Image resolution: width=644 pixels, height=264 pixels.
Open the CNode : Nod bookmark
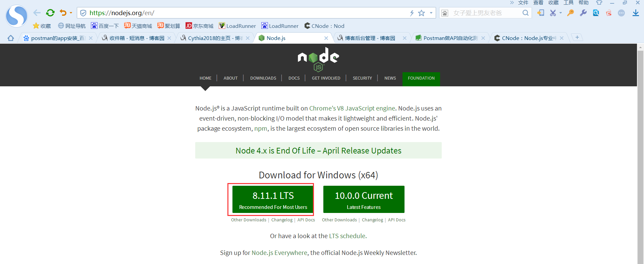pos(324,26)
